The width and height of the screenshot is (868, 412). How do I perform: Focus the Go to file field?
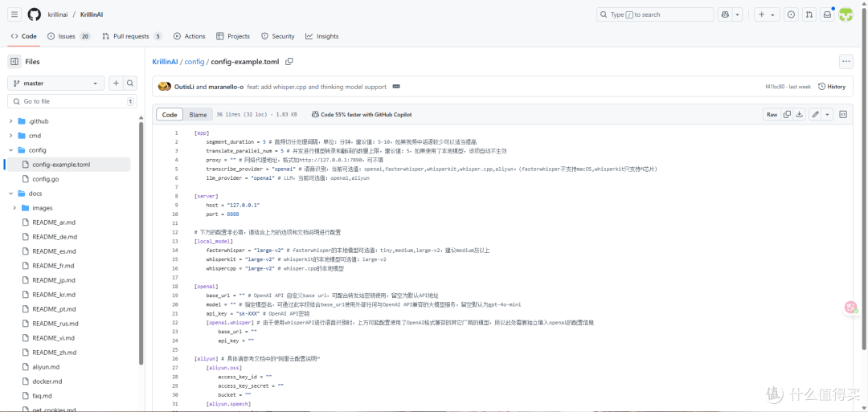coord(72,102)
